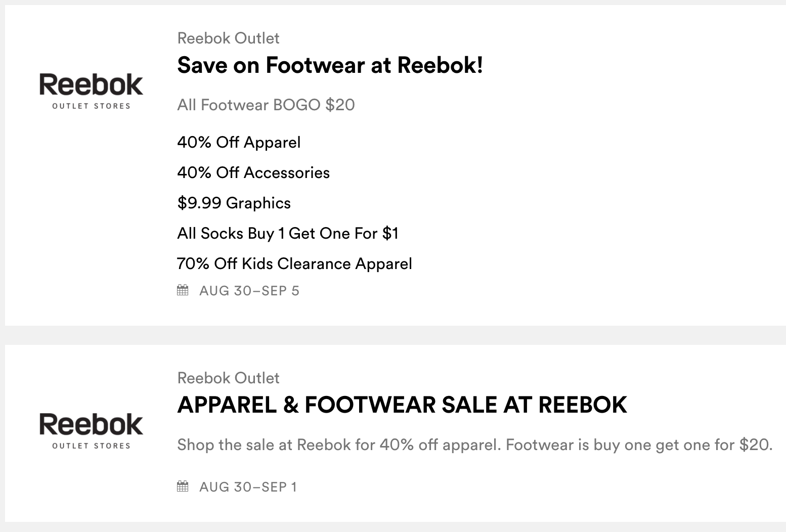The width and height of the screenshot is (786, 532).
Task: Click OUTLET STORES under the first card's logo
Action: point(92,106)
